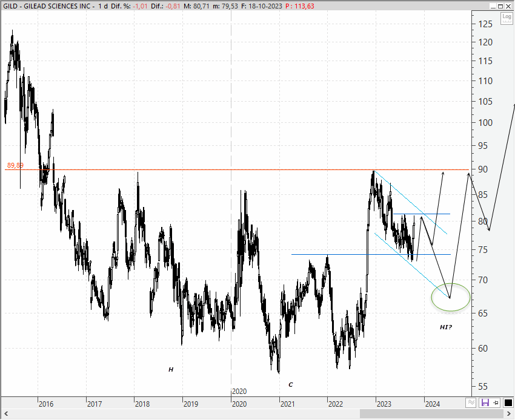Click the 2022 label on time axis
This screenshot has height=420, width=515.
click(x=335, y=404)
